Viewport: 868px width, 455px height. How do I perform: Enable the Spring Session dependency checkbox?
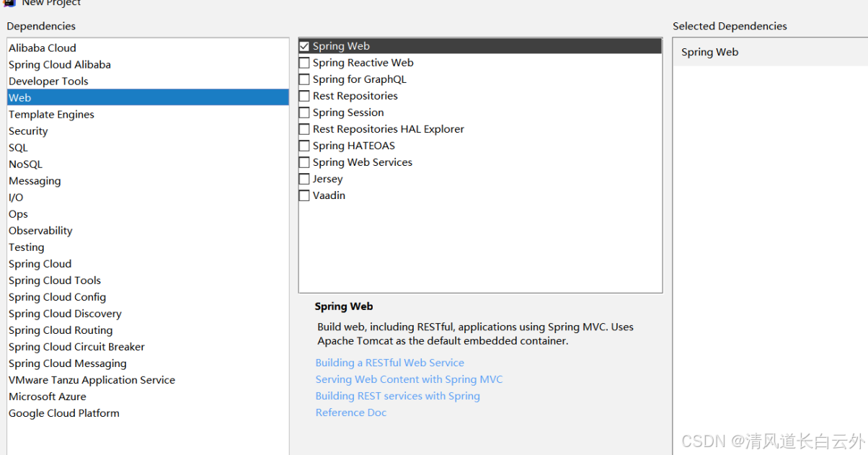point(304,112)
